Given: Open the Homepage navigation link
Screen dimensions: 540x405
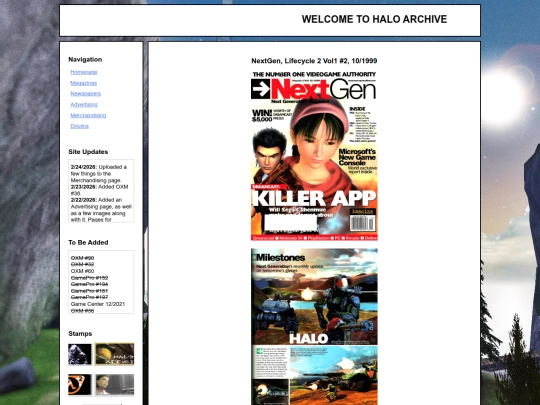Looking at the screenshot, I should pos(84,72).
